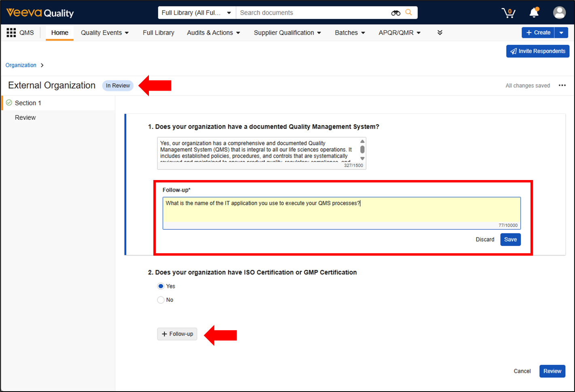Click the binoculars advanced search icon

[x=395, y=13]
